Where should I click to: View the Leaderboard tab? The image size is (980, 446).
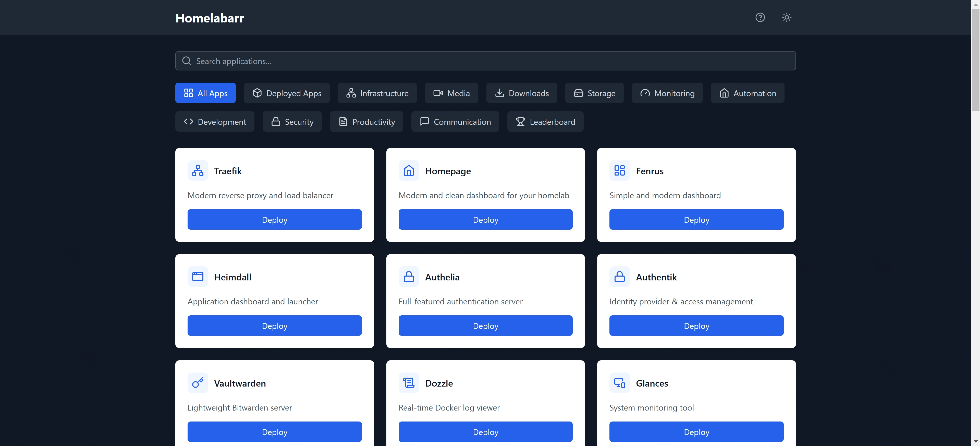[x=545, y=121]
